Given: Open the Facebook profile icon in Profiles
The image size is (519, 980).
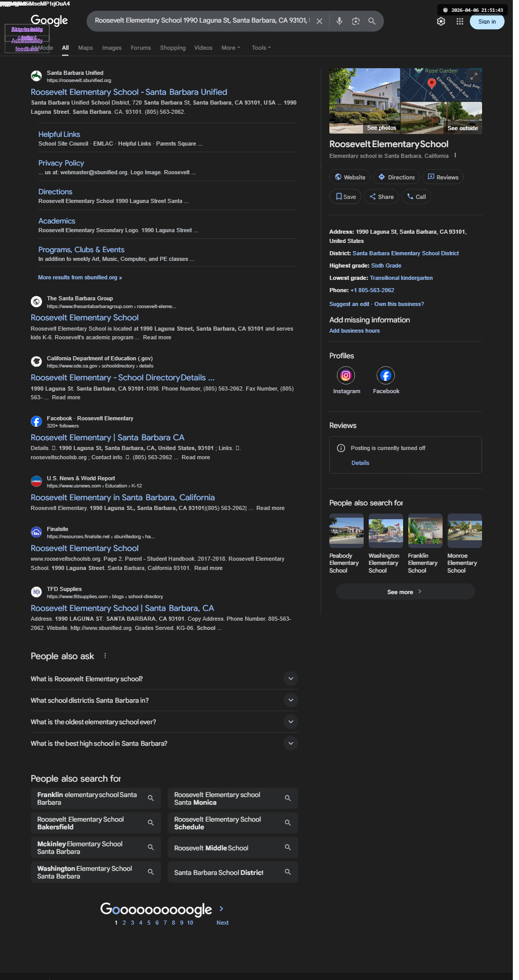Looking at the screenshot, I should tap(386, 375).
